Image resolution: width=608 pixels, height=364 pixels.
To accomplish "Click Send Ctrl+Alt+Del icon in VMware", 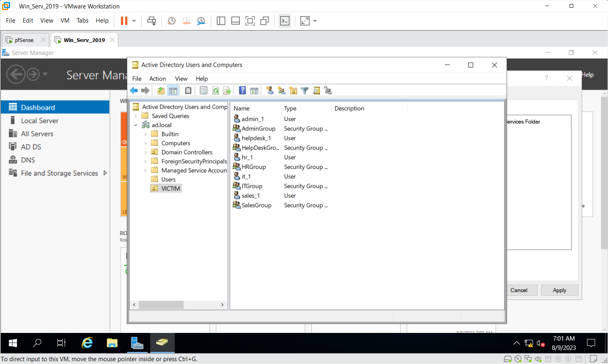I will (x=152, y=21).
